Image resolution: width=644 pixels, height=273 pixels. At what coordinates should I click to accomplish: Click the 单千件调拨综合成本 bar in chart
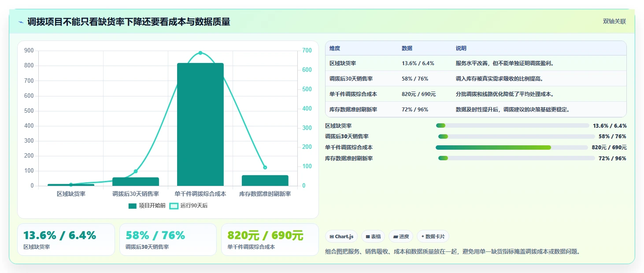(x=200, y=125)
